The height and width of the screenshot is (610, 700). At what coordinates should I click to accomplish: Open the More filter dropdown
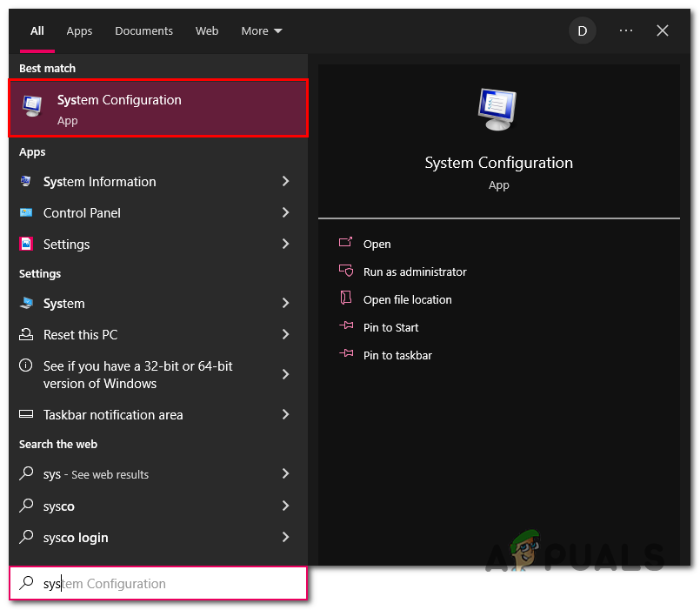pos(262,31)
